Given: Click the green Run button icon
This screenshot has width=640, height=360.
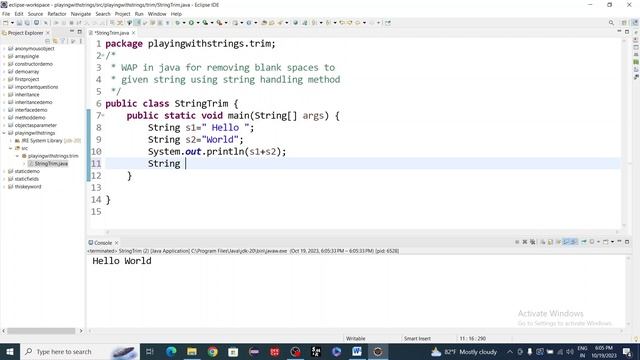Looking at the screenshot, I should 191,23.
